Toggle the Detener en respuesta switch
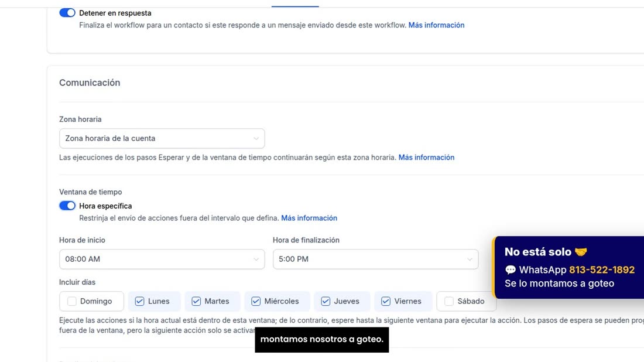The height and width of the screenshot is (362, 644). (x=67, y=13)
